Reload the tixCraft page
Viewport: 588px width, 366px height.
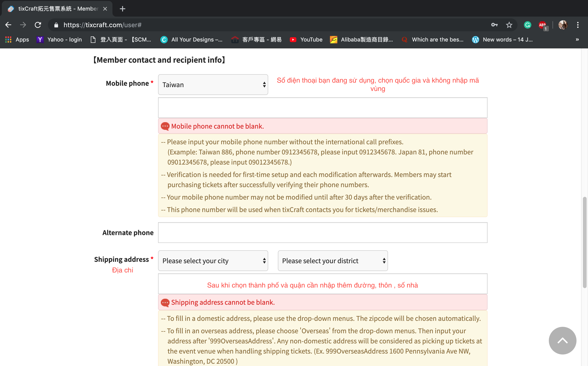coord(38,25)
